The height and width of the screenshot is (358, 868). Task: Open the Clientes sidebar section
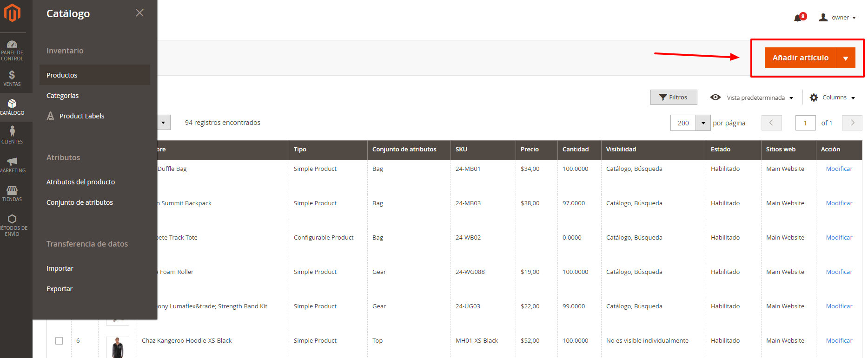tap(12, 136)
